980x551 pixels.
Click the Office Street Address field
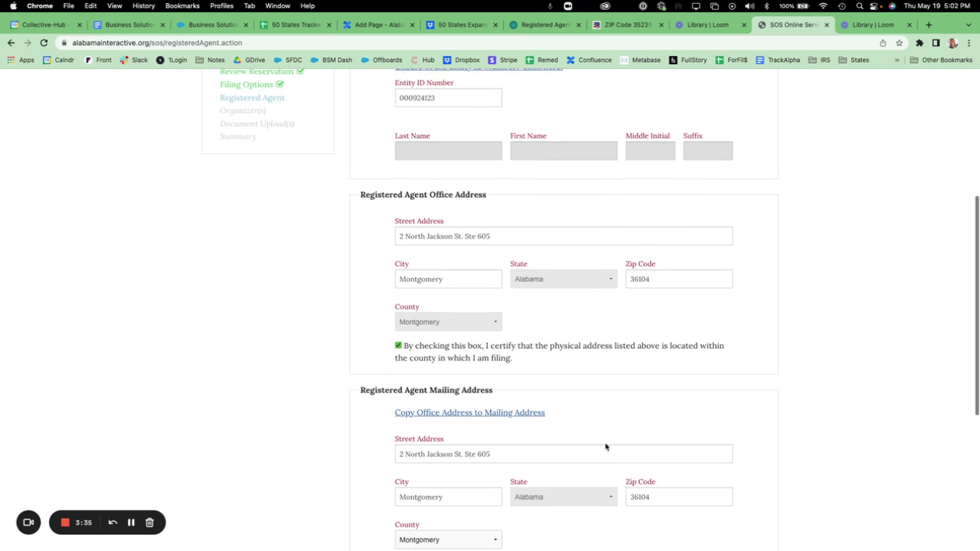[563, 236]
